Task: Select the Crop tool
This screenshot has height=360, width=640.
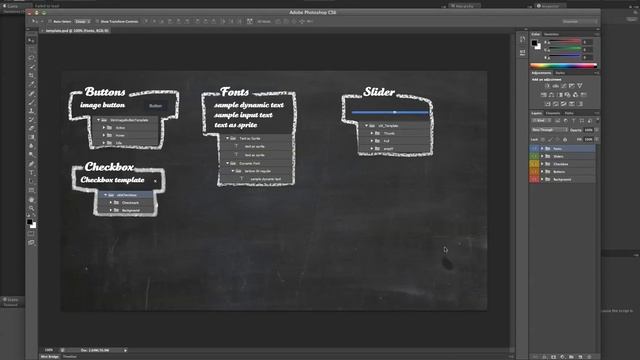Action: click(x=31, y=76)
